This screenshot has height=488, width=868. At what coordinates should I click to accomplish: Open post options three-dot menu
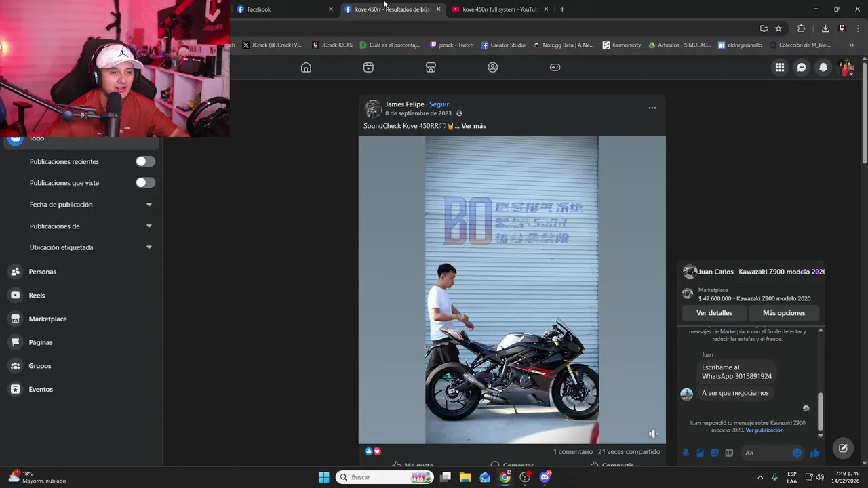click(652, 108)
